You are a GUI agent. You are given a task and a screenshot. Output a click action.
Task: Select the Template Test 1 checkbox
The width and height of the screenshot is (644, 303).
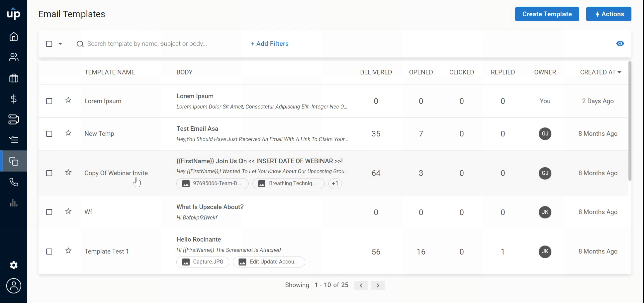click(x=49, y=251)
